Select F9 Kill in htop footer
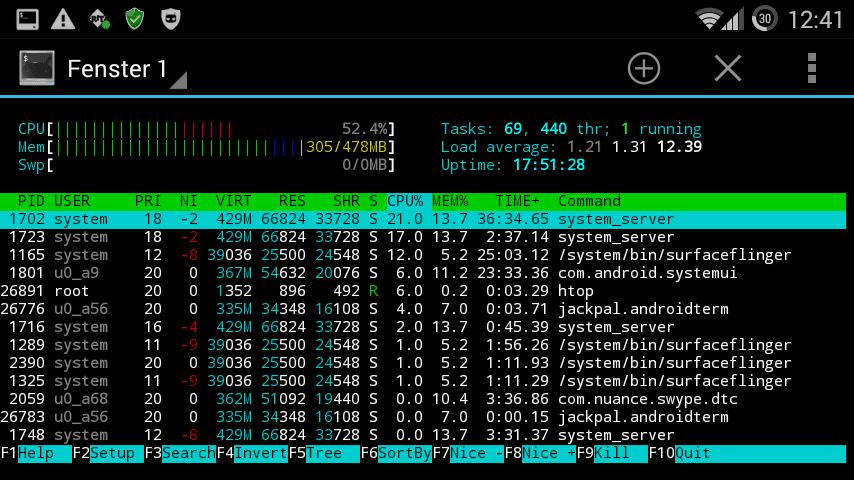Image resolution: width=854 pixels, height=480 pixels. [612, 453]
